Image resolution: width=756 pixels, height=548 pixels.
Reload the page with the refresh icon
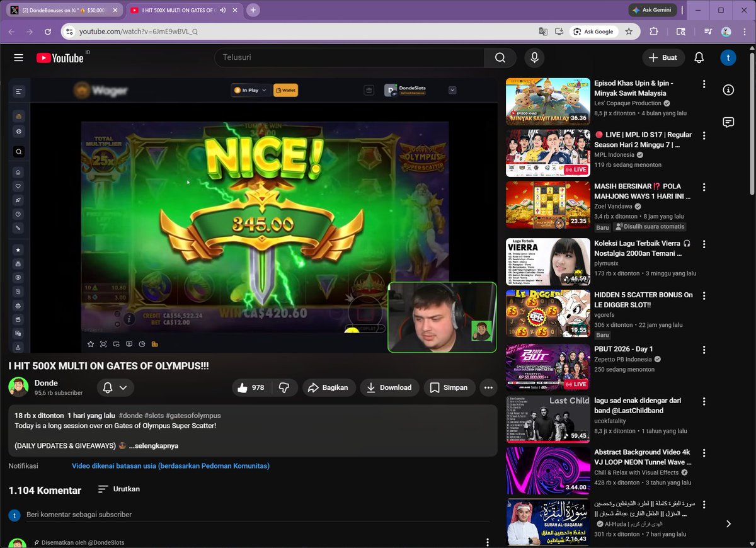[x=48, y=31]
